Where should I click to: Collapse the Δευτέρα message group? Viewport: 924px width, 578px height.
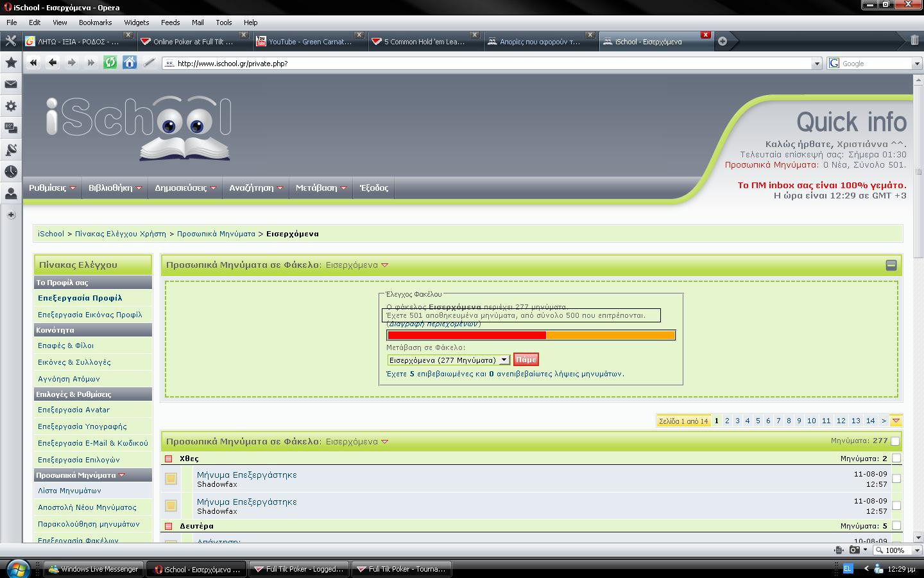[169, 526]
